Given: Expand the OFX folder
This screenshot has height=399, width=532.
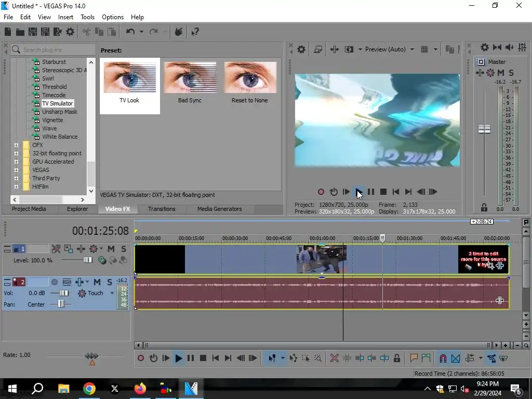Looking at the screenshot, I should pyautogui.click(x=16, y=145).
